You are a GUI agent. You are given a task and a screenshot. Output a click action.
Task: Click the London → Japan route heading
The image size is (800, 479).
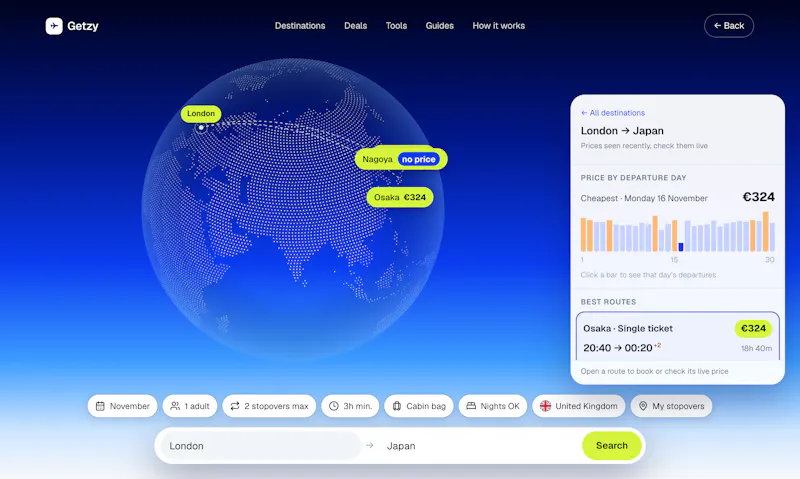pyautogui.click(x=622, y=131)
